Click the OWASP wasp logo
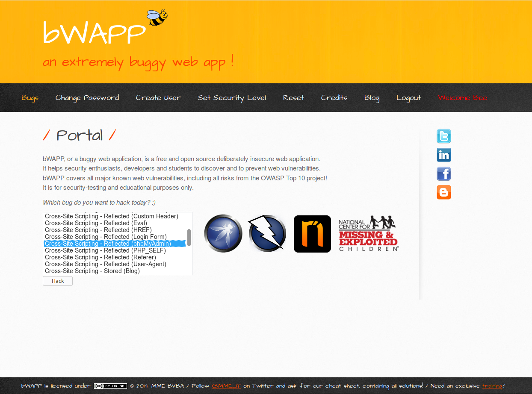 223,234
